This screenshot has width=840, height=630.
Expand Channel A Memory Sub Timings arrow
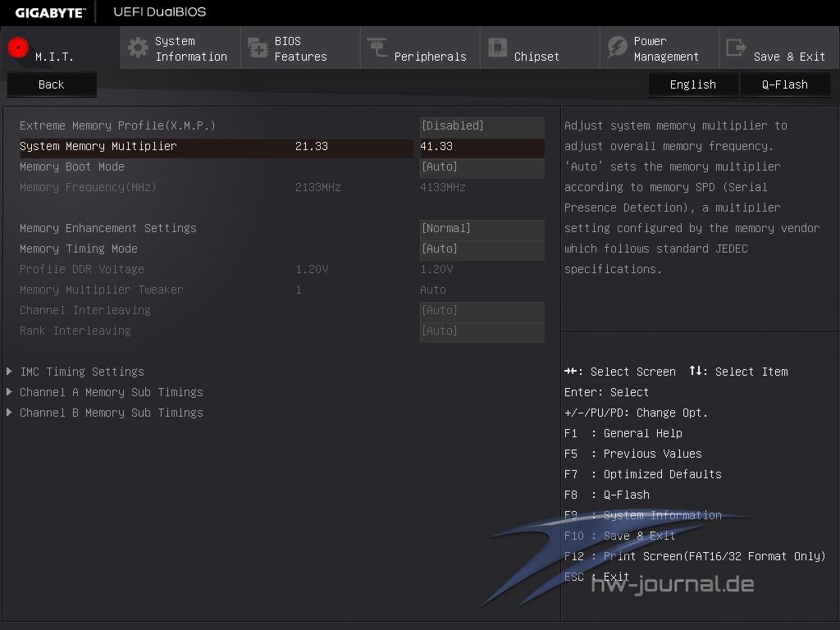click(9, 391)
